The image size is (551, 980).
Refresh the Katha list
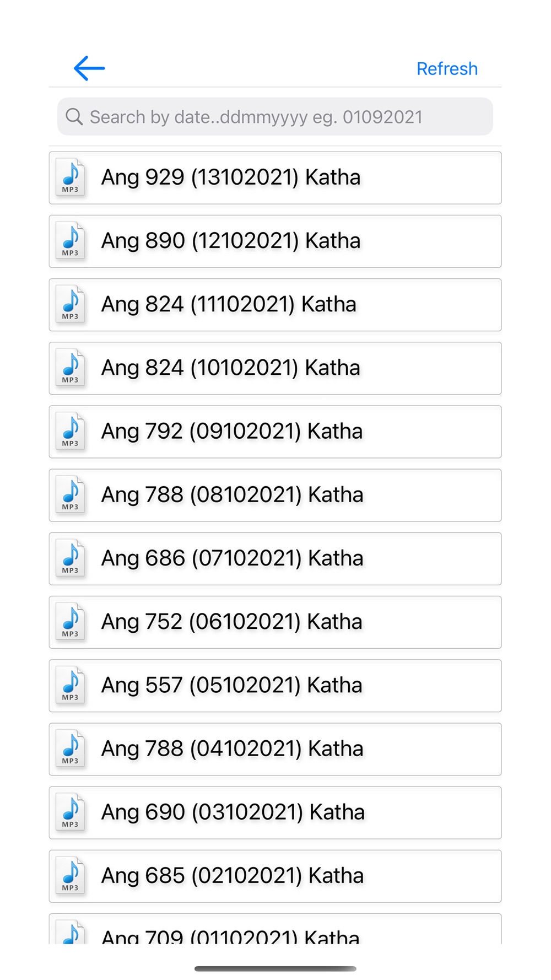click(x=447, y=69)
